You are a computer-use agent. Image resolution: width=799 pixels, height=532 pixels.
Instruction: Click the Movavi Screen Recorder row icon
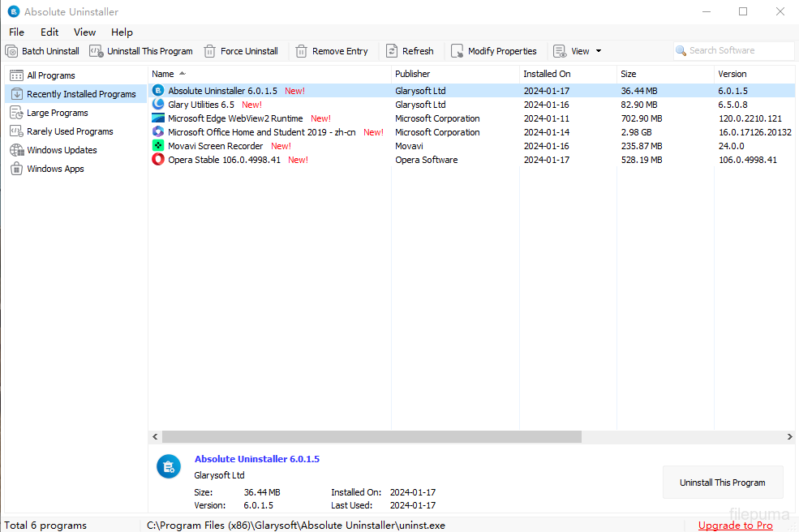pos(158,146)
